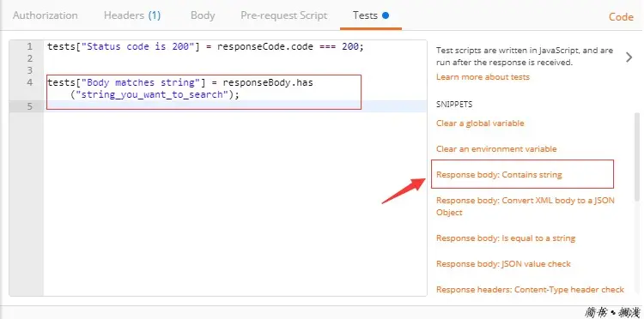Click the SNIPPETS heading
The height and width of the screenshot is (319, 644).
click(454, 104)
